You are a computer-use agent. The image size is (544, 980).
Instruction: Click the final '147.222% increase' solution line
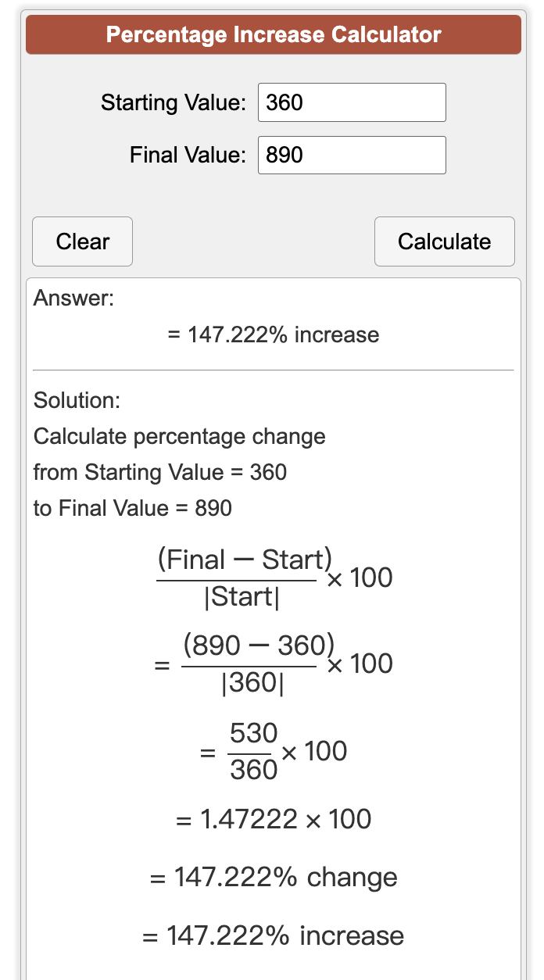click(274, 935)
